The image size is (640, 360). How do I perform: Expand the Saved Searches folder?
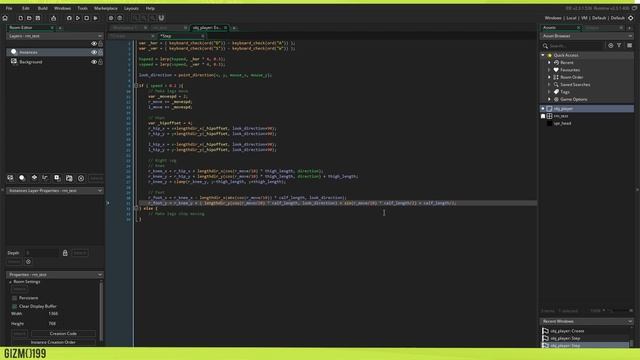pyautogui.click(x=549, y=84)
